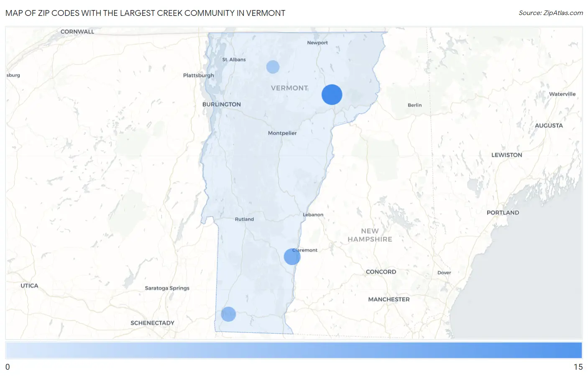The height and width of the screenshot is (376, 588).
Task: Click the bubble in the southwest corner of Vermont
Action: tap(228, 314)
